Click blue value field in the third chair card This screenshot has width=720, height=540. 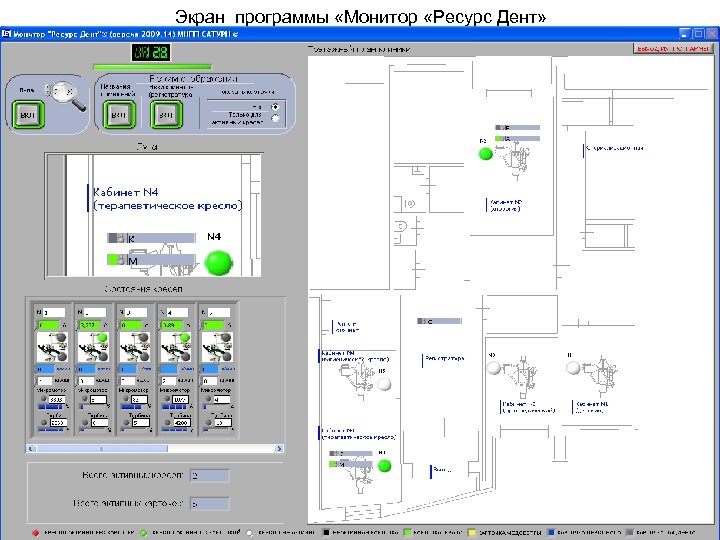(128, 369)
